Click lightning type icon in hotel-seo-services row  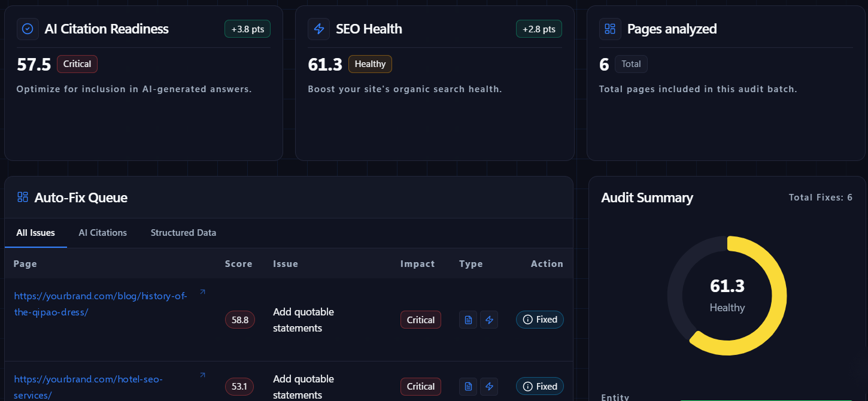(489, 387)
